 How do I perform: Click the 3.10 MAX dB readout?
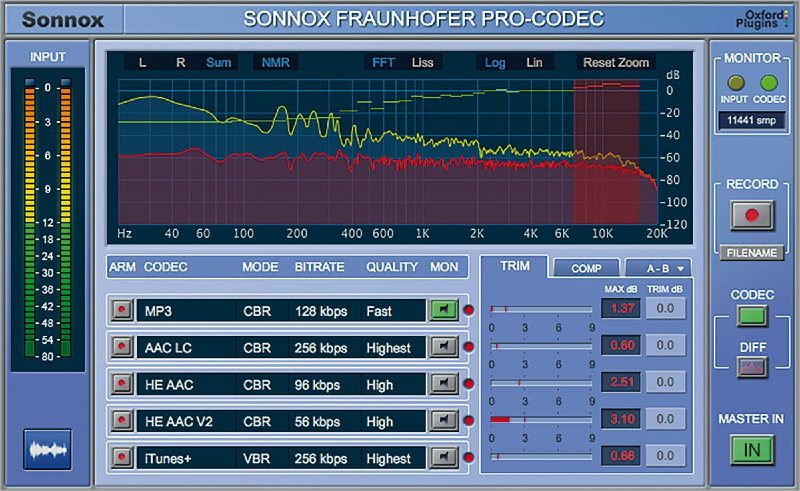tap(621, 419)
